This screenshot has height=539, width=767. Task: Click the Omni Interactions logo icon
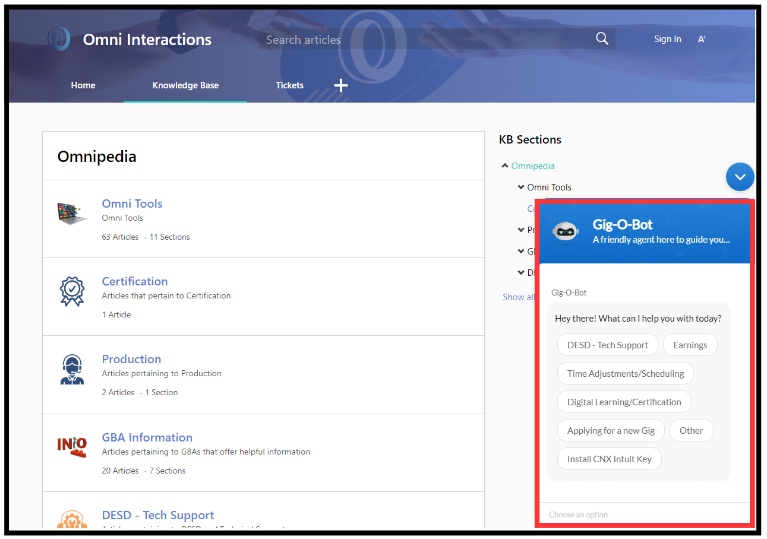point(59,39)
